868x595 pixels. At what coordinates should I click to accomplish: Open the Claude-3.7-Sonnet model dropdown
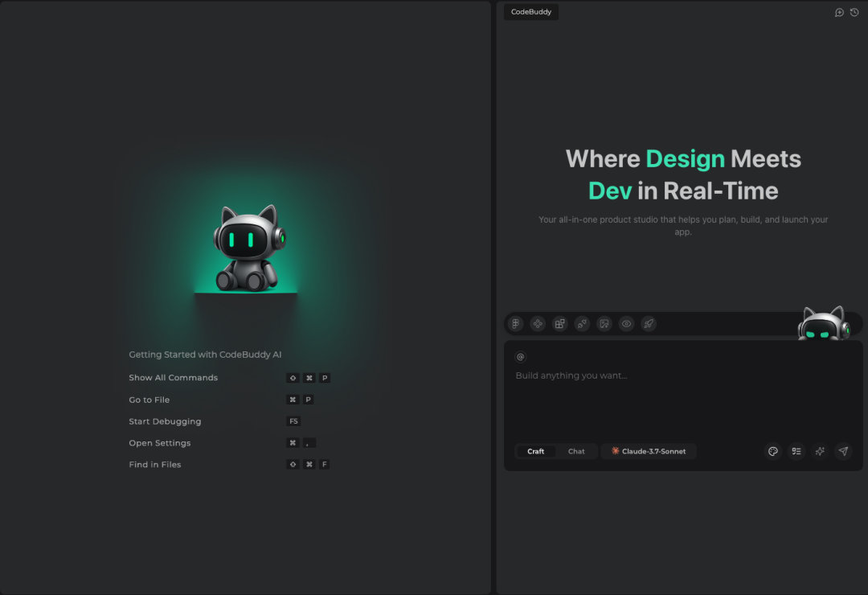coord(649,451)
